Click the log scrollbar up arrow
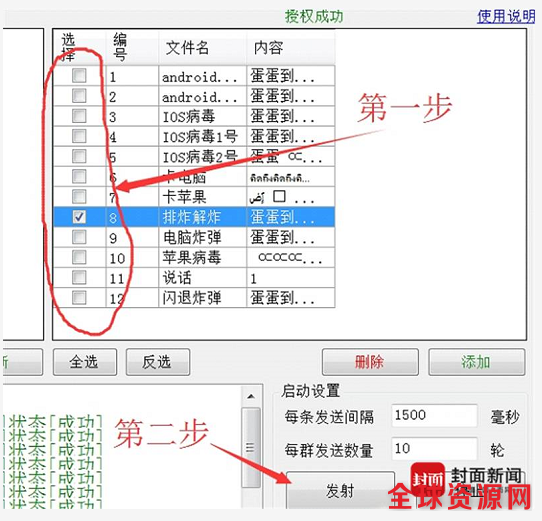 click(251, 396)
